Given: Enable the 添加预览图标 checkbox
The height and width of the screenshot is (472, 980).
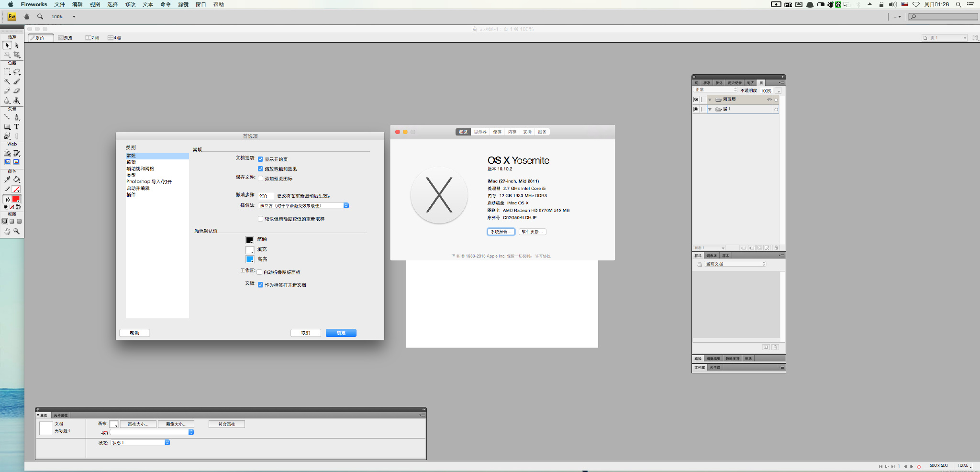Looking at the screenshot, I should pyautogui.click(x=260, y=179).
